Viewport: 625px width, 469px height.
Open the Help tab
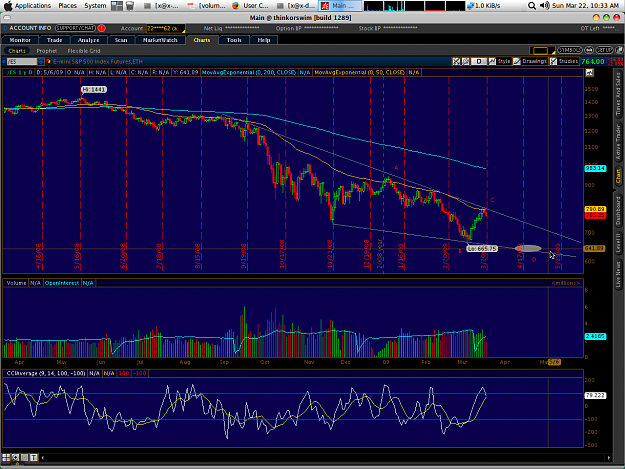[x=263, y=40]
